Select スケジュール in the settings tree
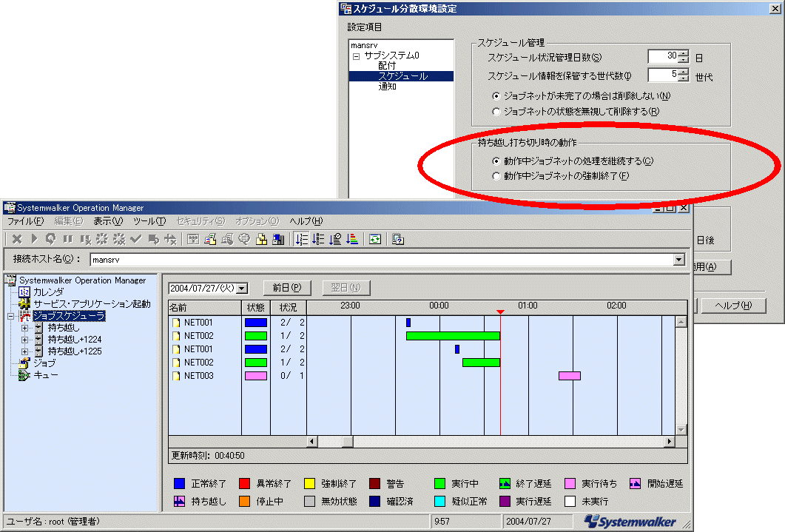The image size is (785, 532). coord(402,76)
